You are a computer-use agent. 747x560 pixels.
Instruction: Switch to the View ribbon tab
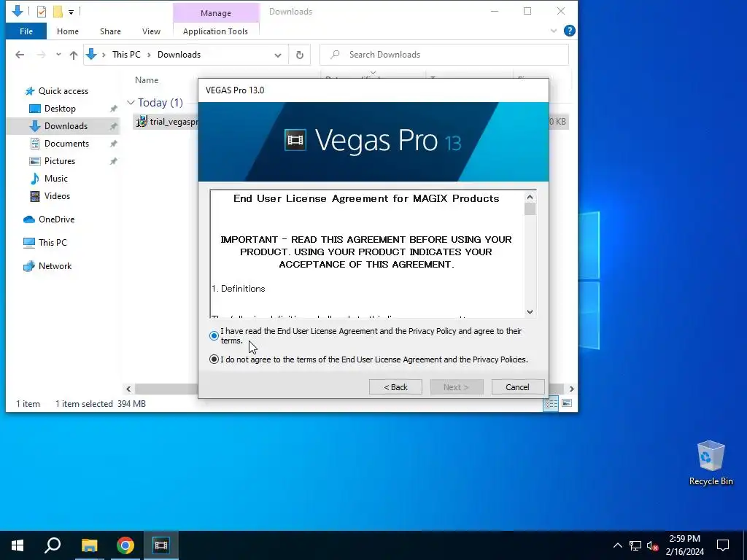(x=151, y=31)
